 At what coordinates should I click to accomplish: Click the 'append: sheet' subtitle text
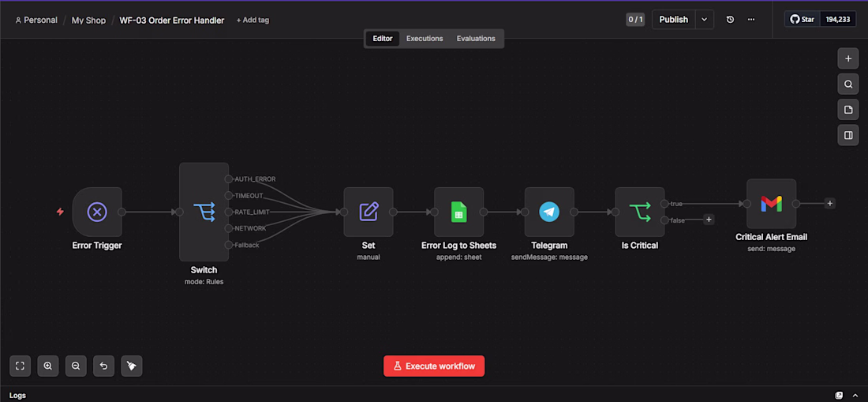pos(459,257)
